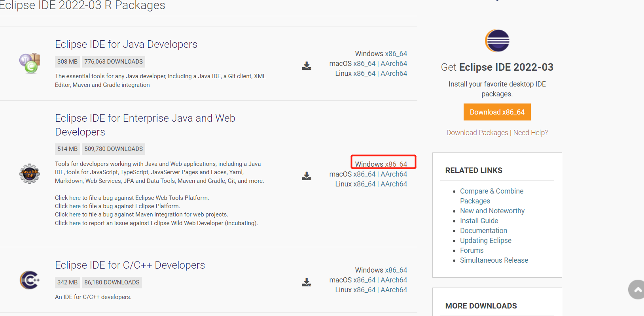Image resolution: width=644 pixels, height=316 pixels.
Task: Click 'here' to report Wild Web Developer issue
Action: click(75, 223)
